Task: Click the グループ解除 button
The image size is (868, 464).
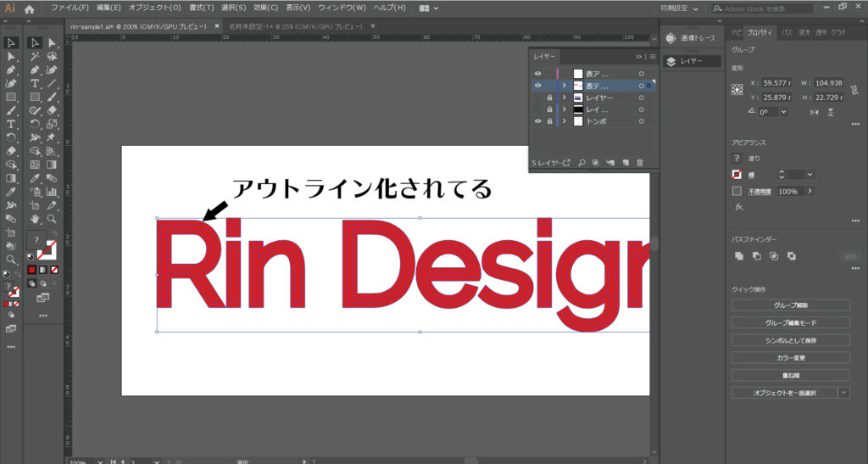Action: [789, 305]
